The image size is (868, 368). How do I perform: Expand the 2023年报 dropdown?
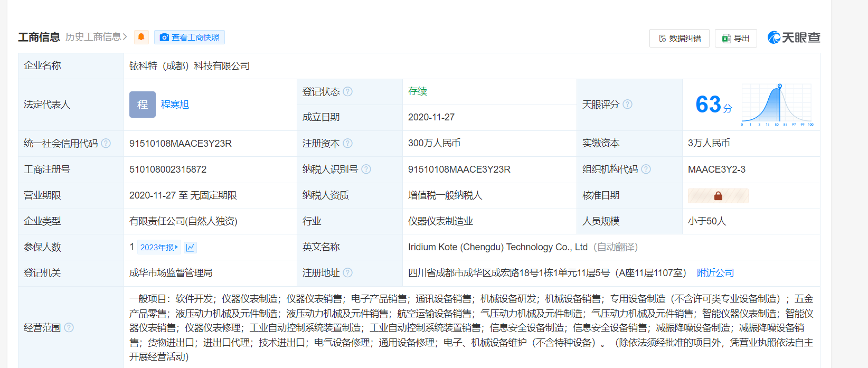pos(159,247)
